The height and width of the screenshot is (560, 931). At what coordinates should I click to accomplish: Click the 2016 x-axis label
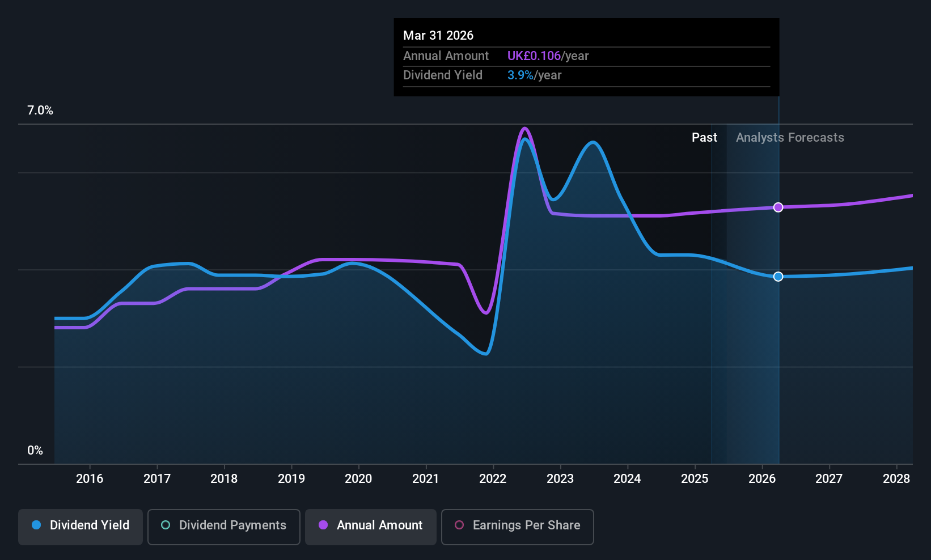(90, 479)
